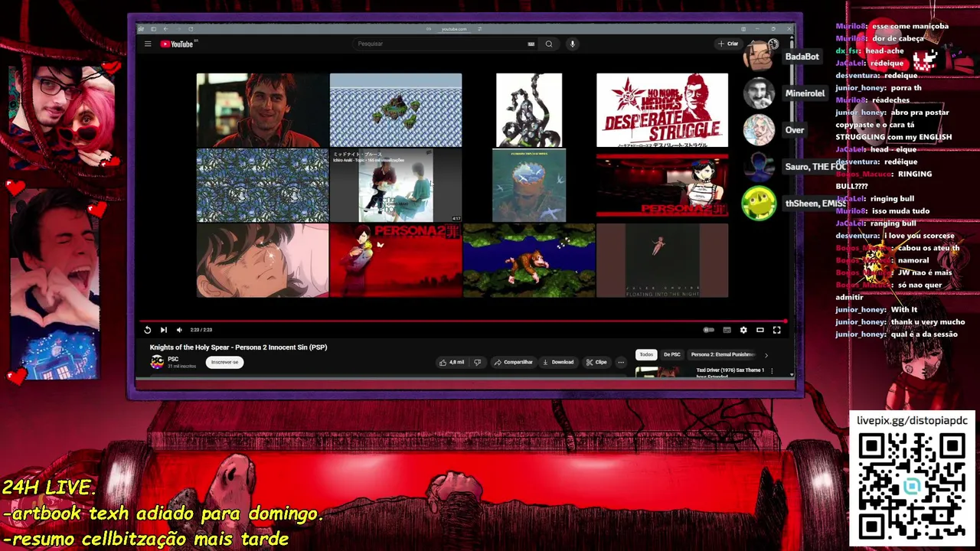Image resolution: width=980 pixels, height=551 pixels.
Task: Like the video with 4,8 mil
Action: pos(451,362)
